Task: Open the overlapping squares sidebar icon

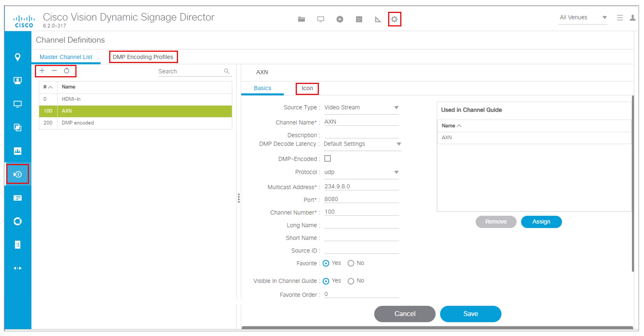Action: [18, 127]
